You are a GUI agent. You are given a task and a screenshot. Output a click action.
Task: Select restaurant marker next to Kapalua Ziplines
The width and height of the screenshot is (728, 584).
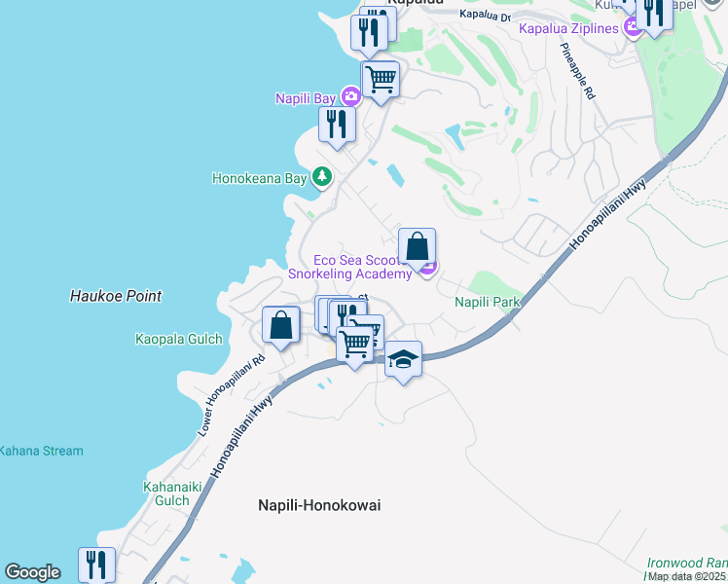tap(654, 13)
